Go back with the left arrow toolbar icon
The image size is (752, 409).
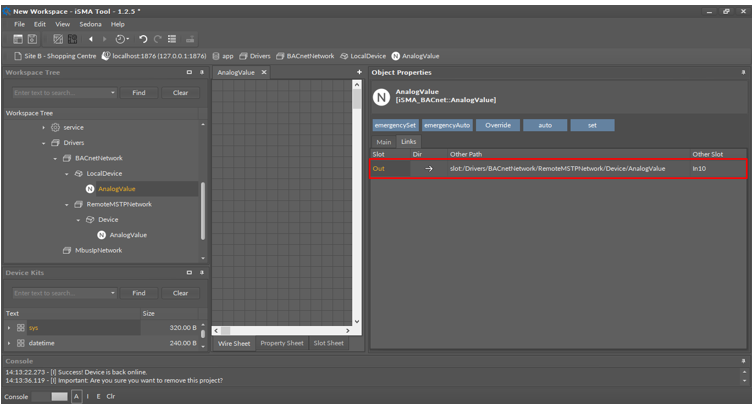click(91, 39)
